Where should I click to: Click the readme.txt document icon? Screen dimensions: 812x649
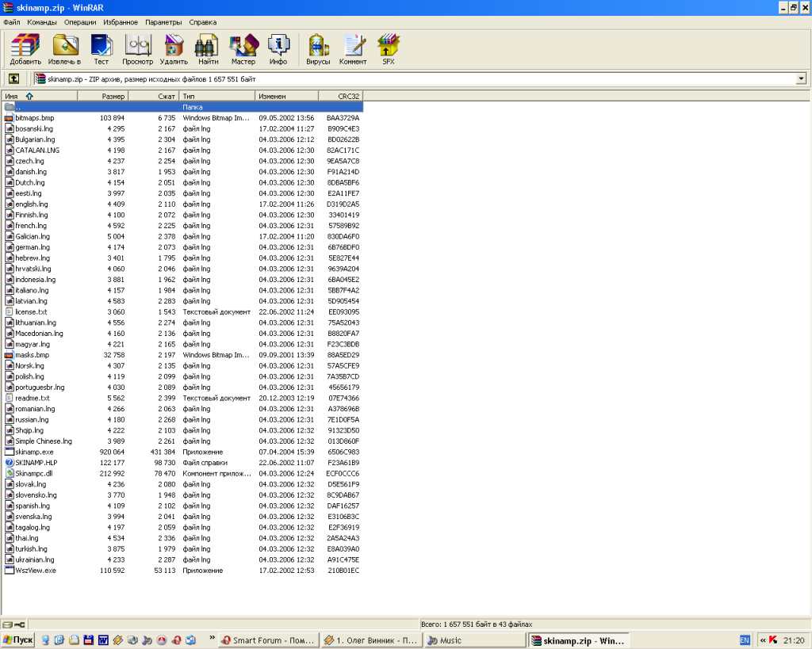(x=9, y=398)
